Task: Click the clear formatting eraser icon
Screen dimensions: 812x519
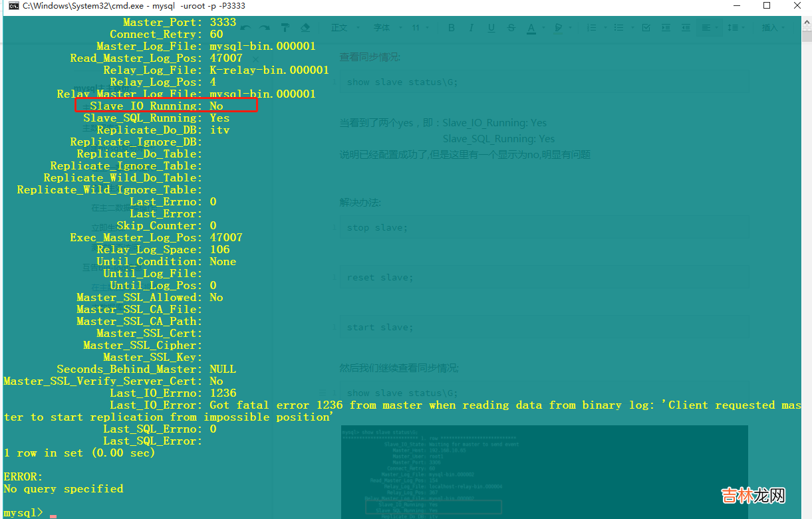Action: click(x=305, y=28)
